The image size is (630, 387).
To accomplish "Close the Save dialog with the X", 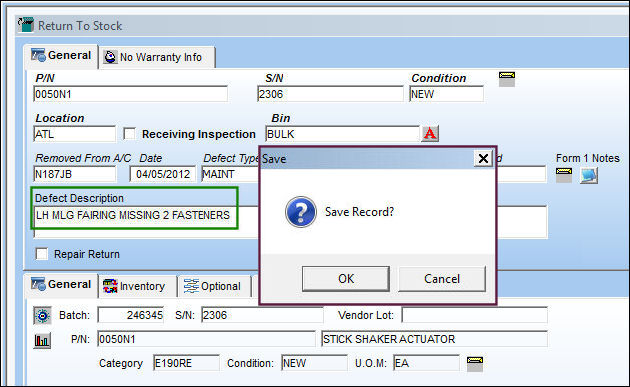I will [483, 158].
